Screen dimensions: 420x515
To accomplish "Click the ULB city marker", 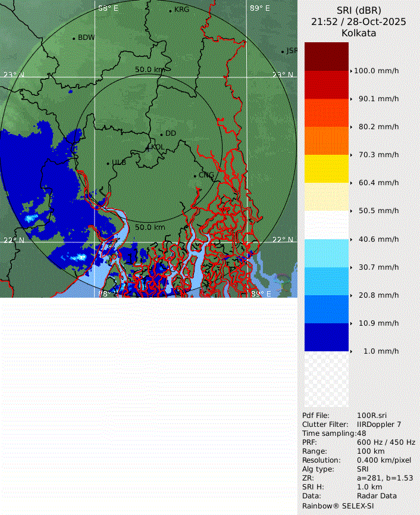I will 108,163.
